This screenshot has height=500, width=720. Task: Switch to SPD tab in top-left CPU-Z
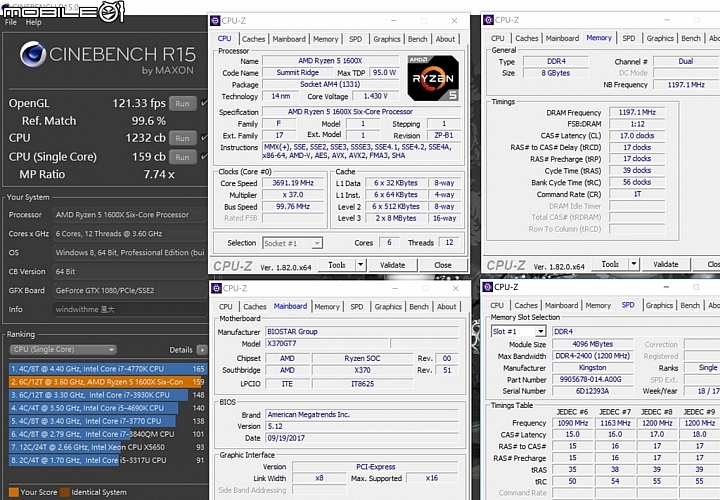point(355,39)
